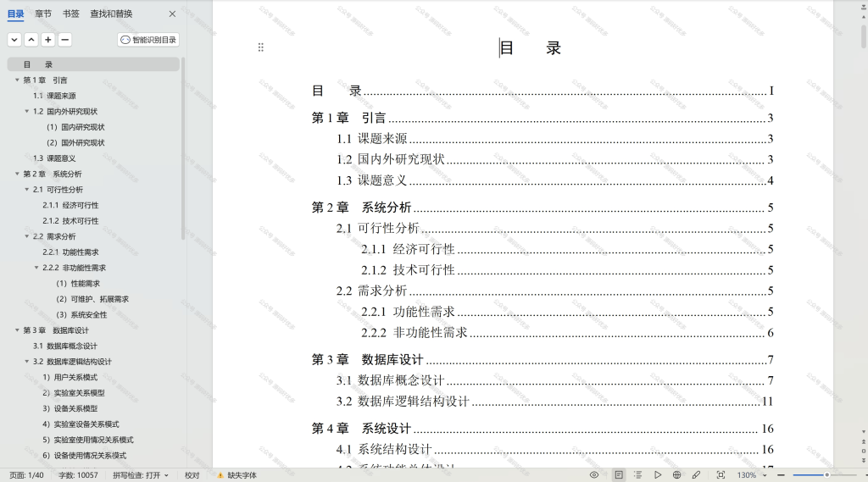Collapse 3.2 数据库逻辑结构设计 outline node
This screenshot has width=868, height=482.
pyautogui.click(x=26, y=362)
